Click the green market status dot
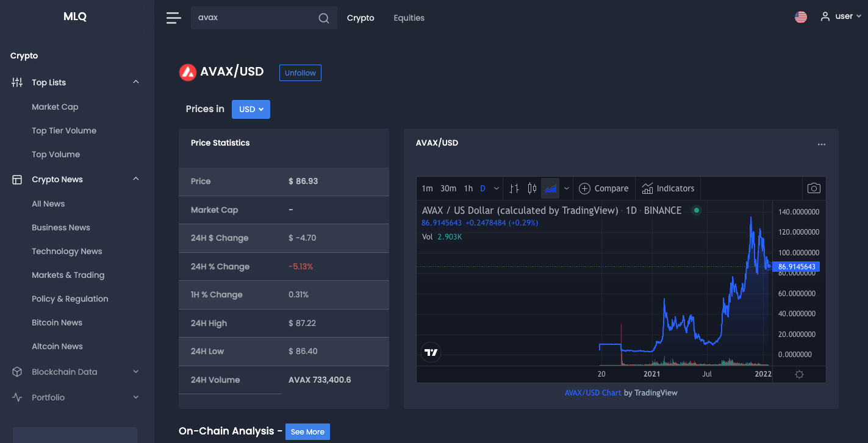 697,210
